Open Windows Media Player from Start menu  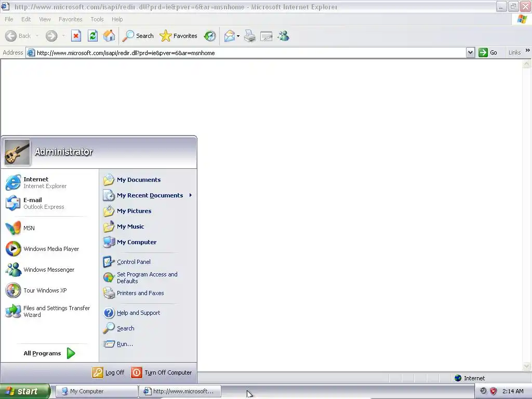tap(50, 249)
